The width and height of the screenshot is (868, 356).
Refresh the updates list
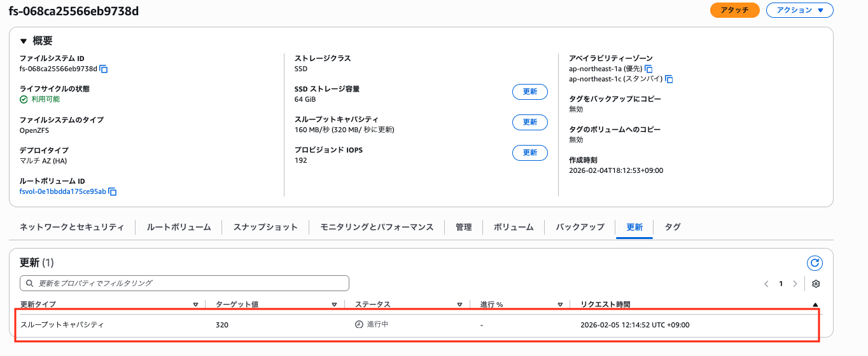pyautogui.click(x=815, y=263)
